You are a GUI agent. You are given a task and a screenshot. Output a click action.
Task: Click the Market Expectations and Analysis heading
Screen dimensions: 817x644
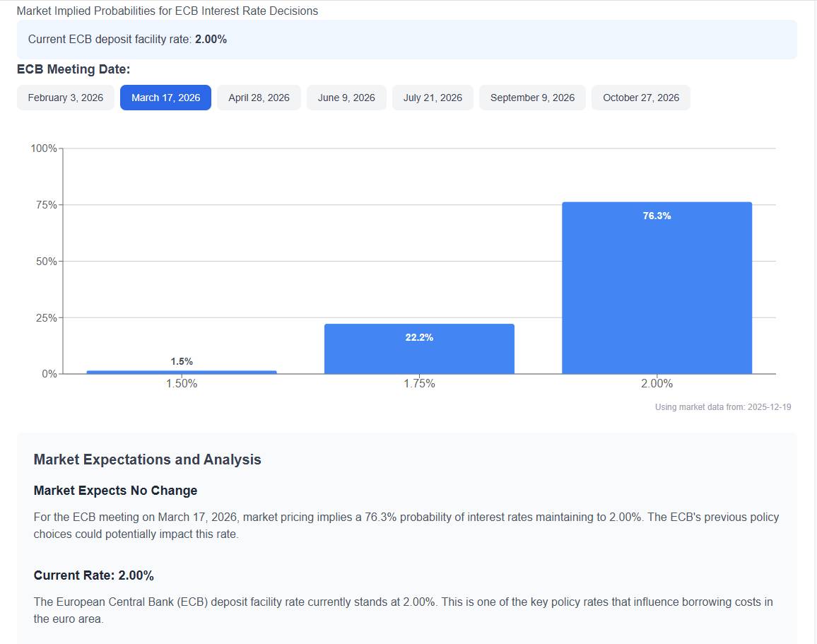[x=147, y=459]
